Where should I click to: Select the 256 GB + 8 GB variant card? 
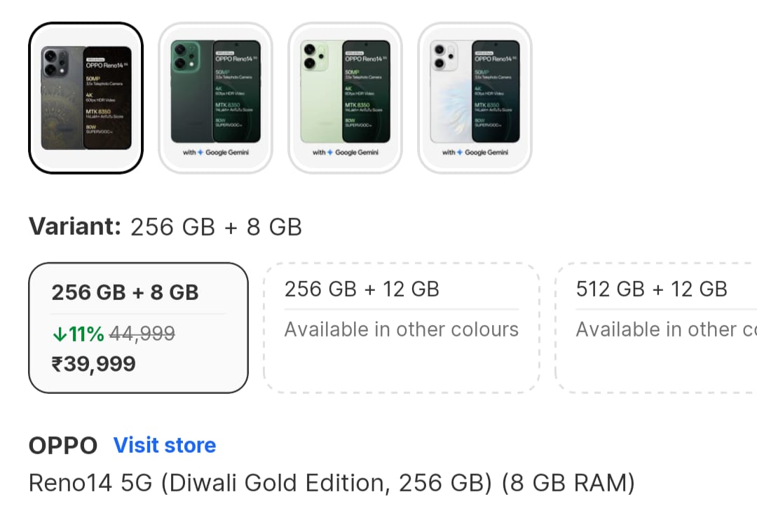(138, 327)
